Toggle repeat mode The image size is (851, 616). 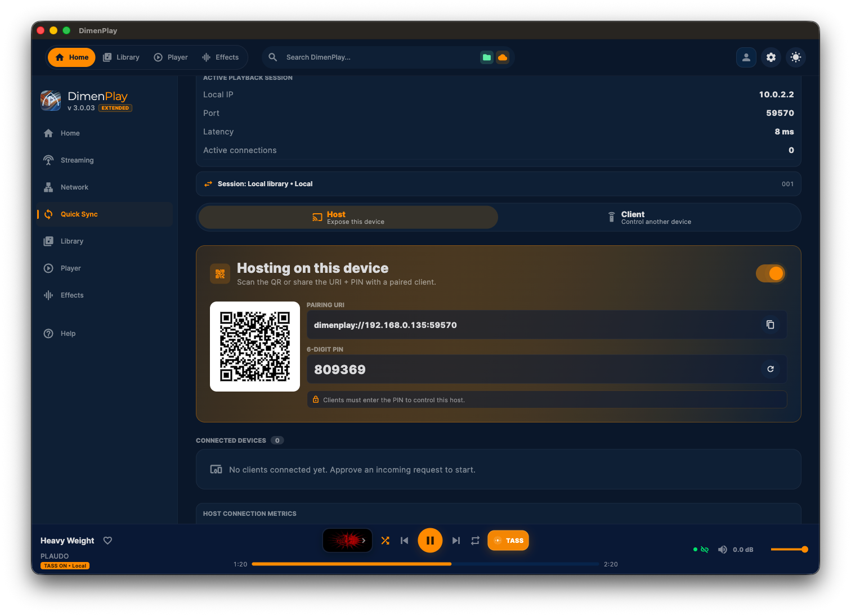click(x=475, y=541)
